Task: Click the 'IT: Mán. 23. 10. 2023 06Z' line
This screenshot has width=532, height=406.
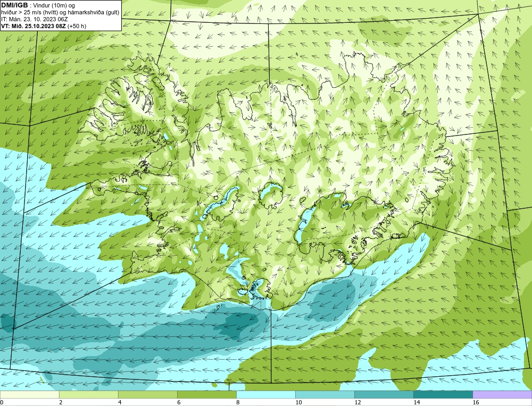Action: pos(34,19)
